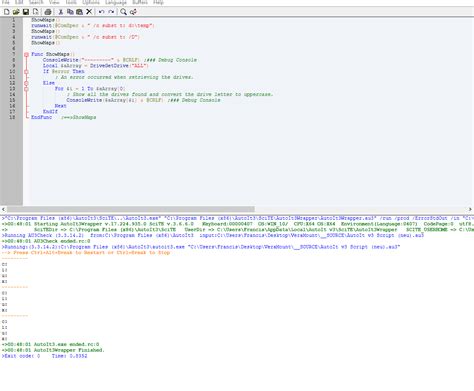
Task: Open the Tools menu
Action: (x=71, y=2)
